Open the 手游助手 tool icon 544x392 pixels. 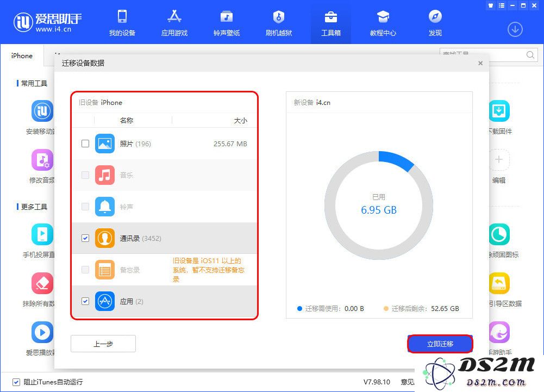point(499,332)
